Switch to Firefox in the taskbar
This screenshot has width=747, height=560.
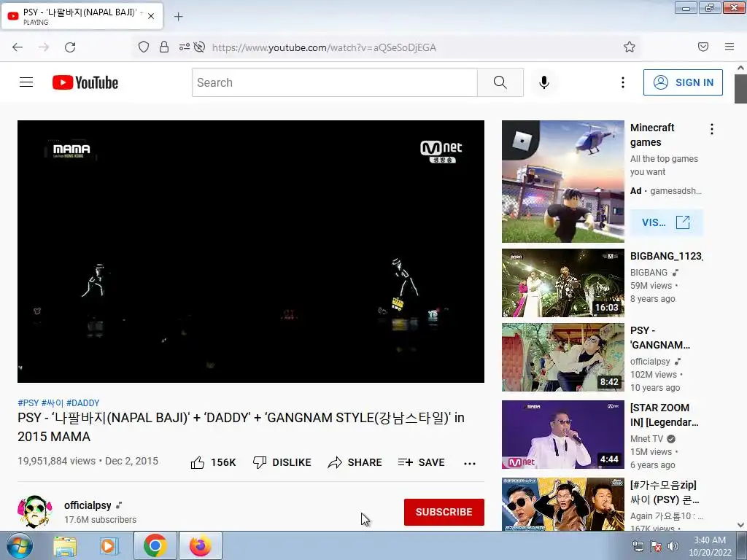pyautogui.click(x=200, y=545)
